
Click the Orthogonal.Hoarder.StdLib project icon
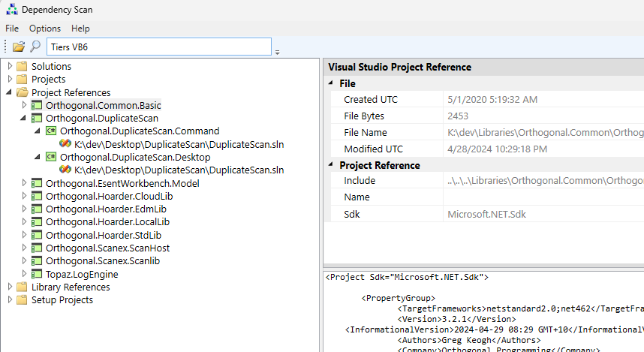pyautogui.click(x=37, y=235)
